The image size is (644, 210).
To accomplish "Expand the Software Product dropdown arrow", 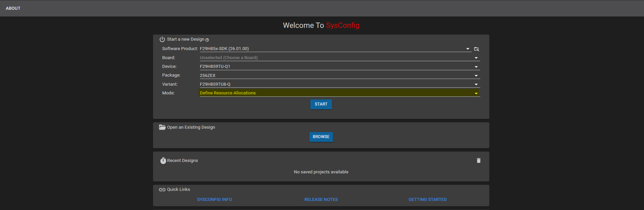I will click(x=468, y=49).
